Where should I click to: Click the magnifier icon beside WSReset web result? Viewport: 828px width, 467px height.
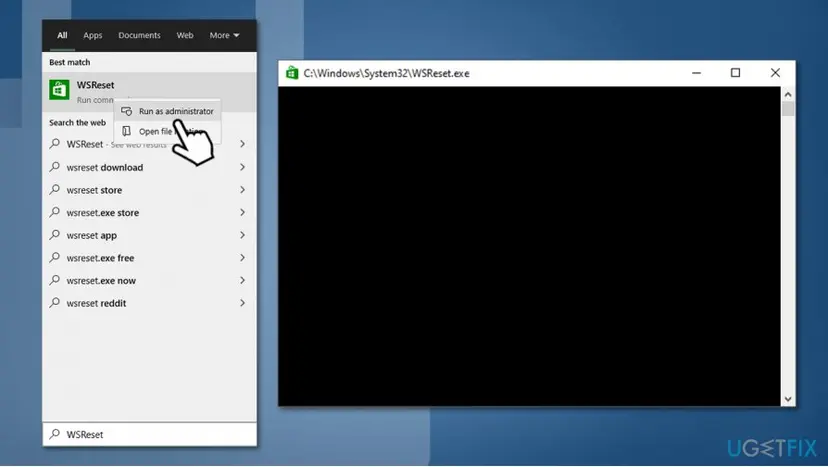point(54,144)
